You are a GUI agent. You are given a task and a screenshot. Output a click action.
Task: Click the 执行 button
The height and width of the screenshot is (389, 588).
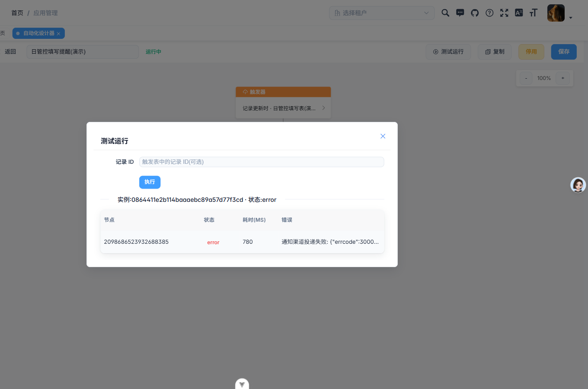(x=150, y=182)
